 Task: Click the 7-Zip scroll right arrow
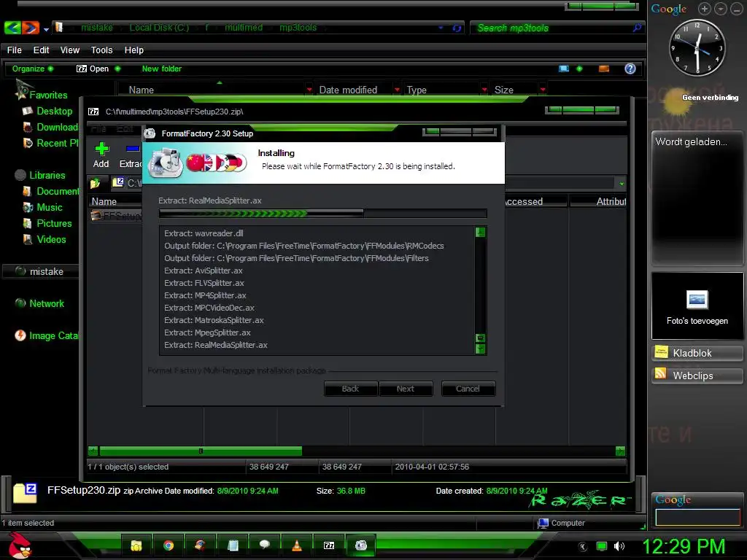[x=620, y=451]
